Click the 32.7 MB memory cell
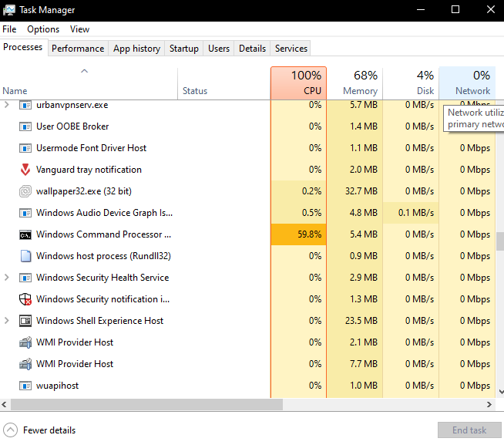 coord(354,191)
